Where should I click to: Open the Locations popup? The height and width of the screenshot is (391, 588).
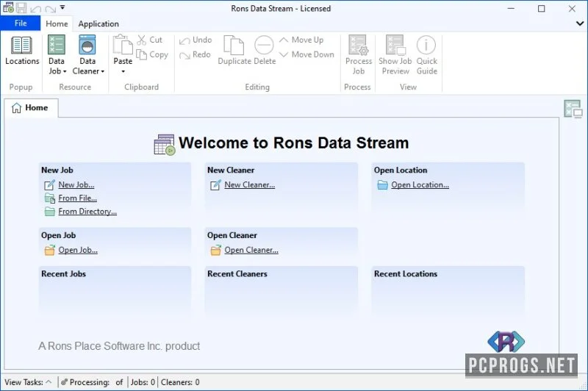22,51
